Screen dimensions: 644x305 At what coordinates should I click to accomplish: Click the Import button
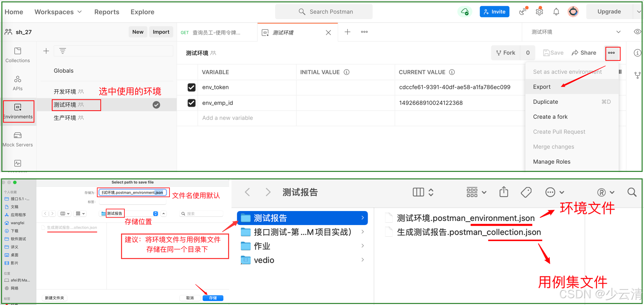coord(161,32)
